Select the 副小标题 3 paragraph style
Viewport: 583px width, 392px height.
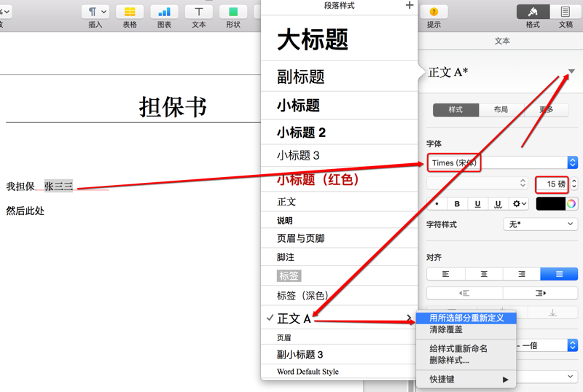tap(340, 354)
